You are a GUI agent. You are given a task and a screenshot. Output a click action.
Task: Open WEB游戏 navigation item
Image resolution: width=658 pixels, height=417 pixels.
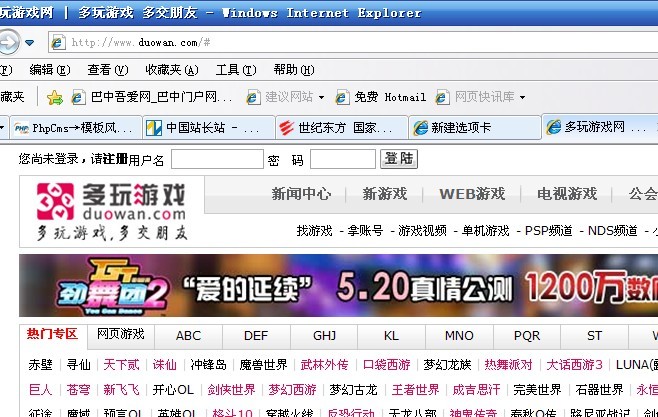[472, 194]
